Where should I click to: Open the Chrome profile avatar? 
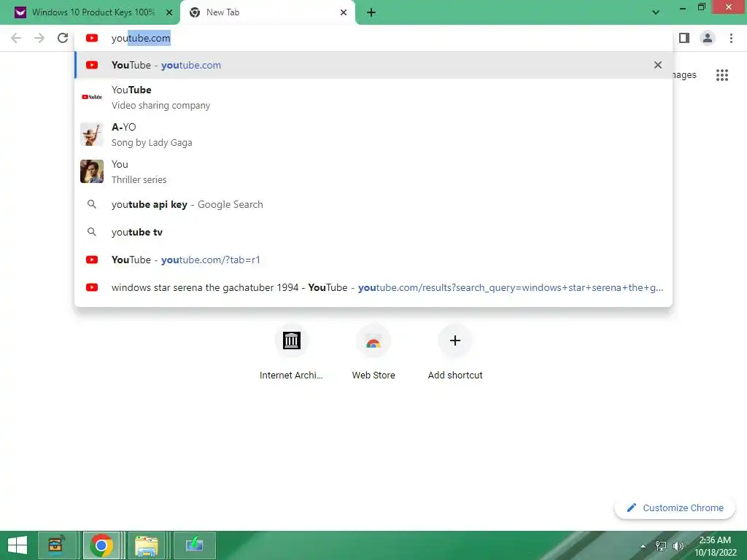point(708,38)
